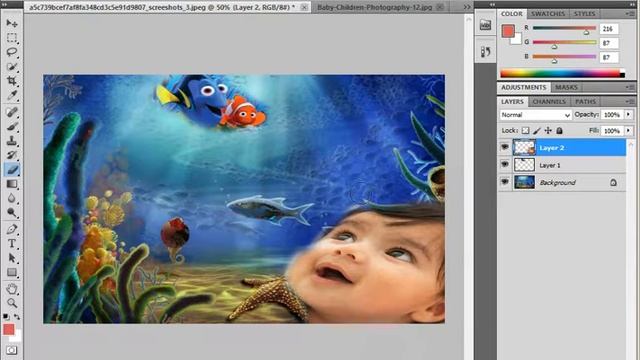Select the Hand tool
640x360 pixels.
(12, 289)
